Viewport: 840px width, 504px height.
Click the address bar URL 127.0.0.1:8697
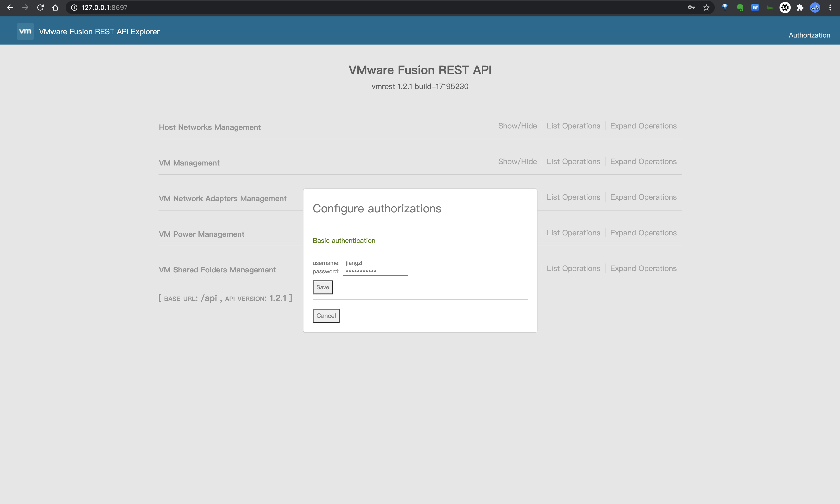tap(105, 8)
